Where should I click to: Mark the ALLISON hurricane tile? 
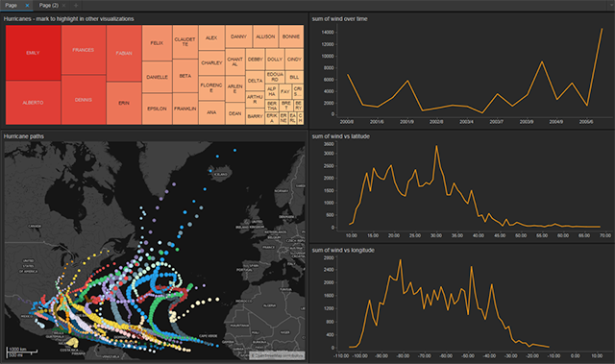coord(265,36)
